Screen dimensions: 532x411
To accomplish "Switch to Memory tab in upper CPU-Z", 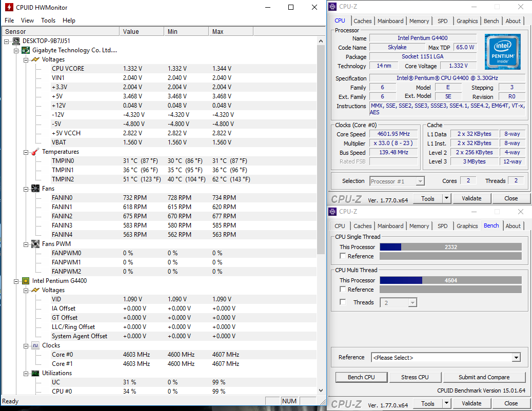I will pos(419,21).
